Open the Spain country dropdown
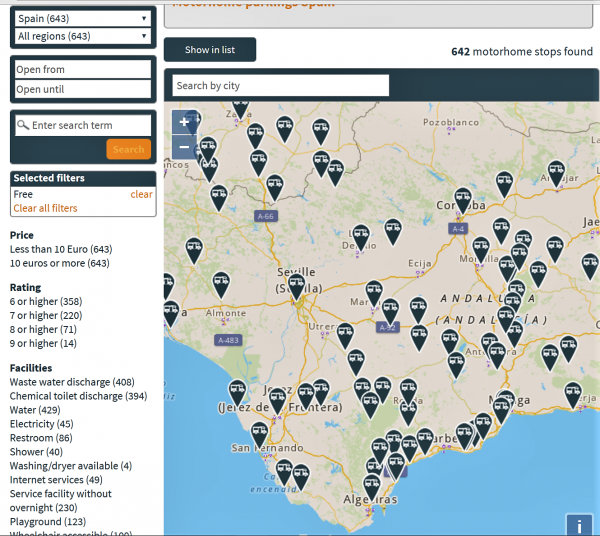600x536 pixels. click(82, 19)
